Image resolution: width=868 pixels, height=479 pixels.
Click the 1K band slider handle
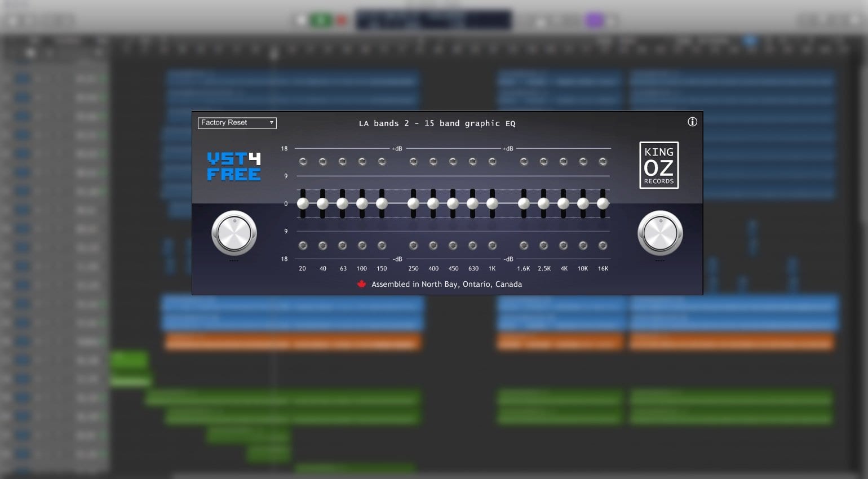point(492,203)
